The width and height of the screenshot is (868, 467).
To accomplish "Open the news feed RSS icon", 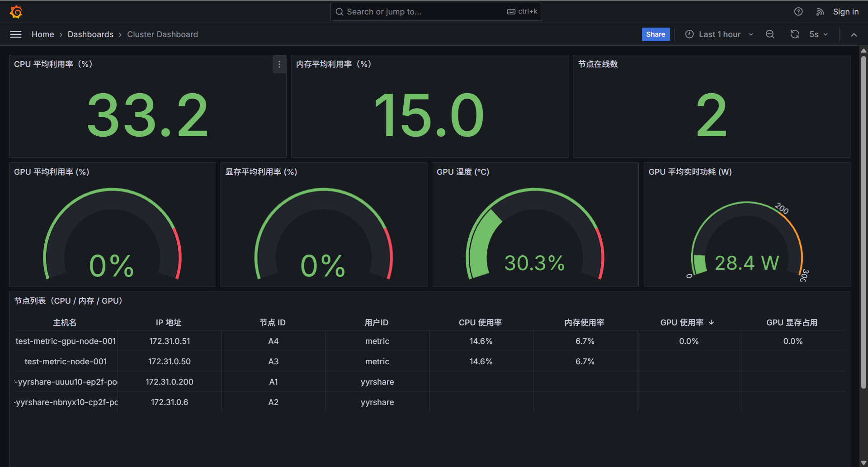I will tap(820, 12).
